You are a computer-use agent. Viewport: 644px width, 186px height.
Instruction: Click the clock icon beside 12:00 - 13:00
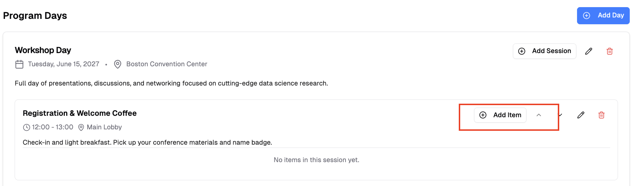pos(26,127)
